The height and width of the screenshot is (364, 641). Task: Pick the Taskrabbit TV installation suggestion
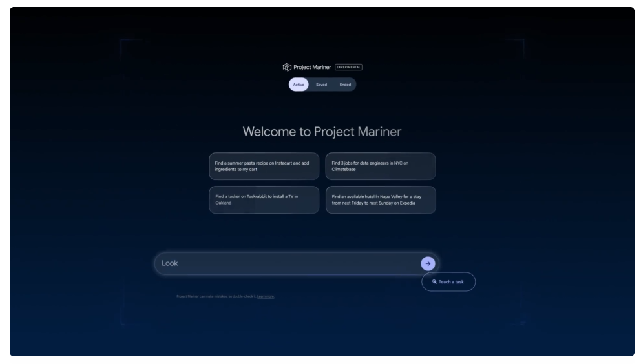(264, 199)
